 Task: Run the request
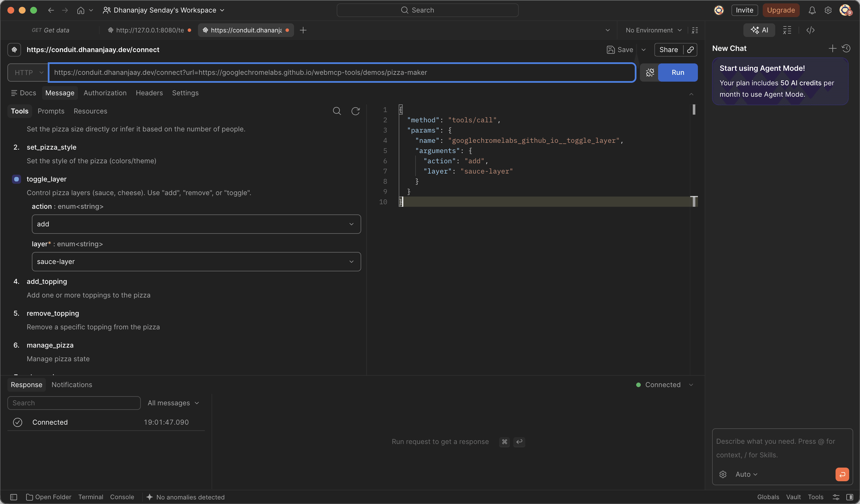677,72
